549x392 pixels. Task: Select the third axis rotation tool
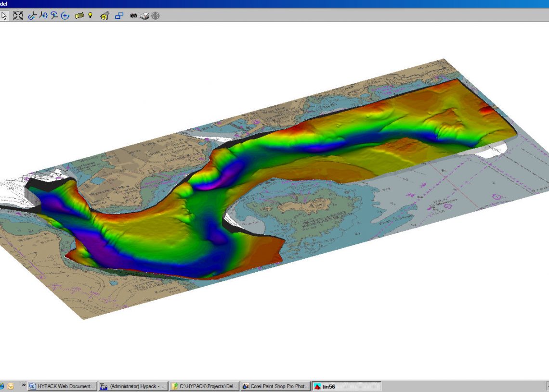pos(54,16)
